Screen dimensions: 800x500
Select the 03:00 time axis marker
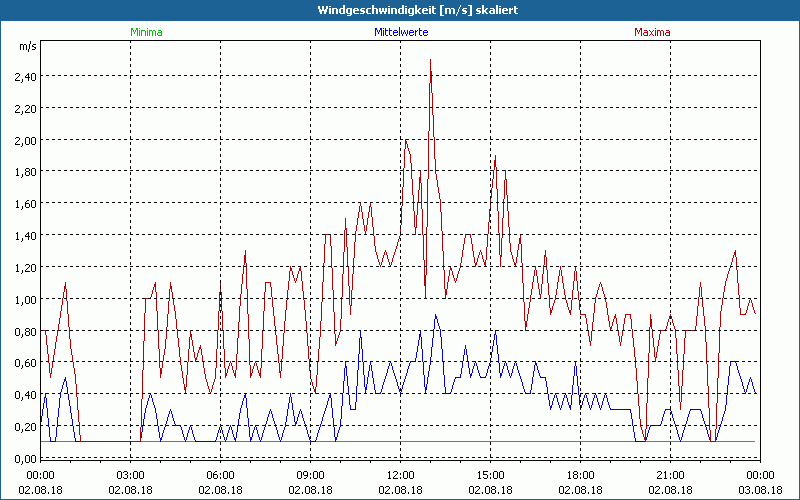click(130, 475)
